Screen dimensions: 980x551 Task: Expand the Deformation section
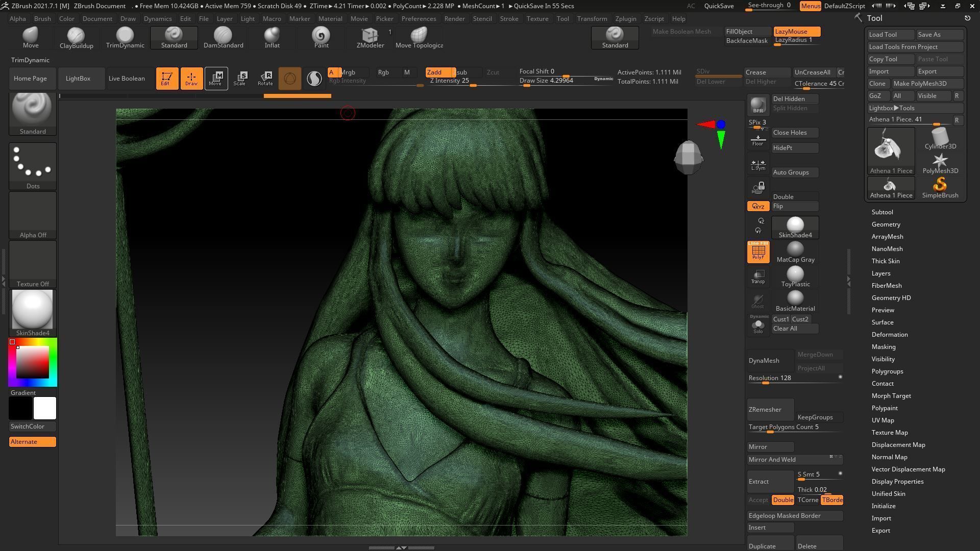point(890,335)
